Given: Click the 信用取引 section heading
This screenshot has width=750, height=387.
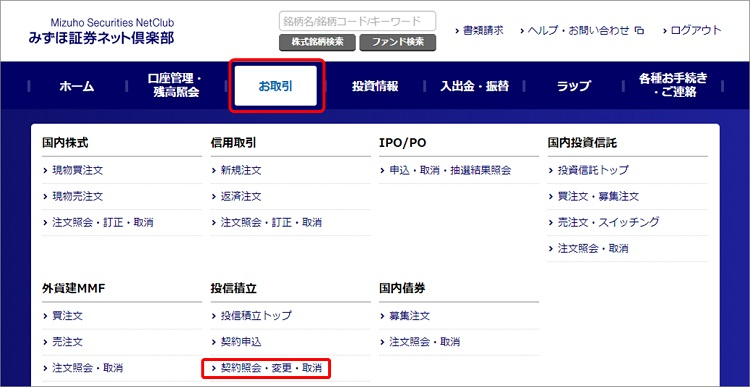Looking at the screenshot, I should coord(234,143).
